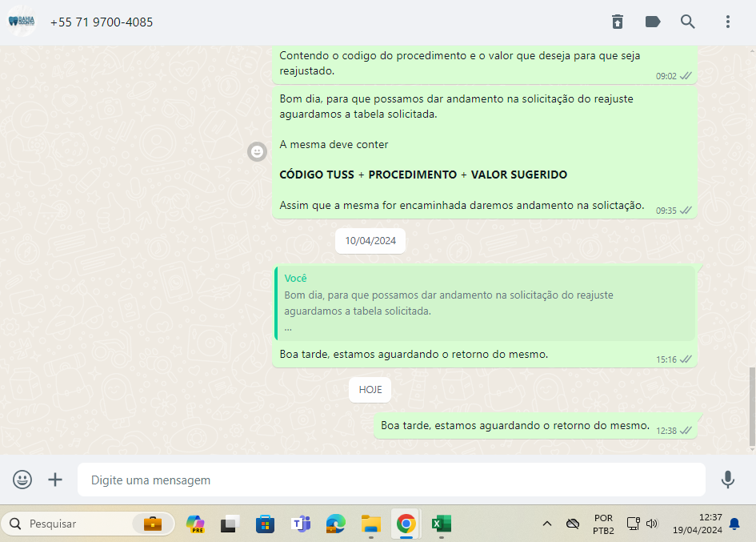Start voice recording with microphone icon
756x542 pixels.
click(727, 480)
